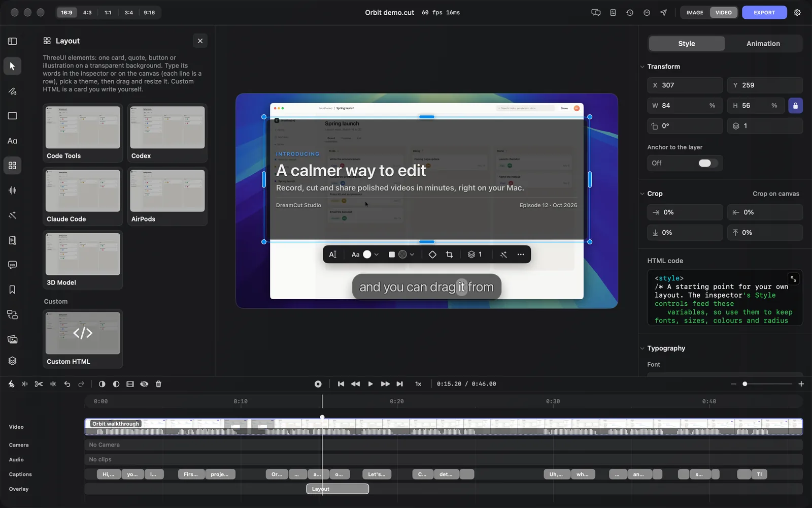This screenshot has width=812, height=508.
Task: Select the cursor pointer tool in left sidebar
Action: pos(12,66)
